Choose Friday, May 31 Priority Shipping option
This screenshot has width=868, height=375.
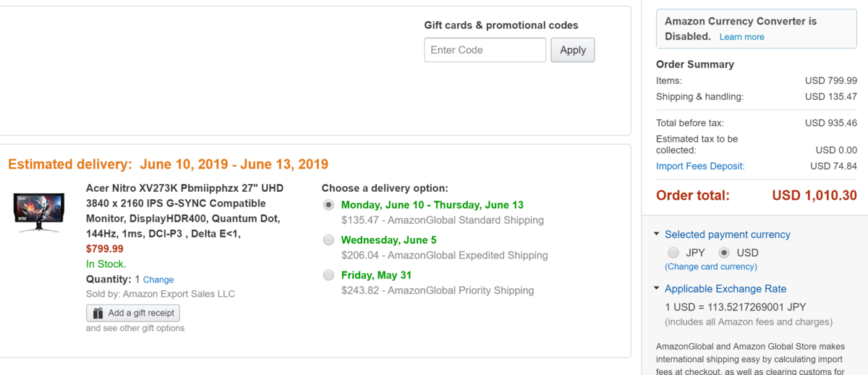328,275
